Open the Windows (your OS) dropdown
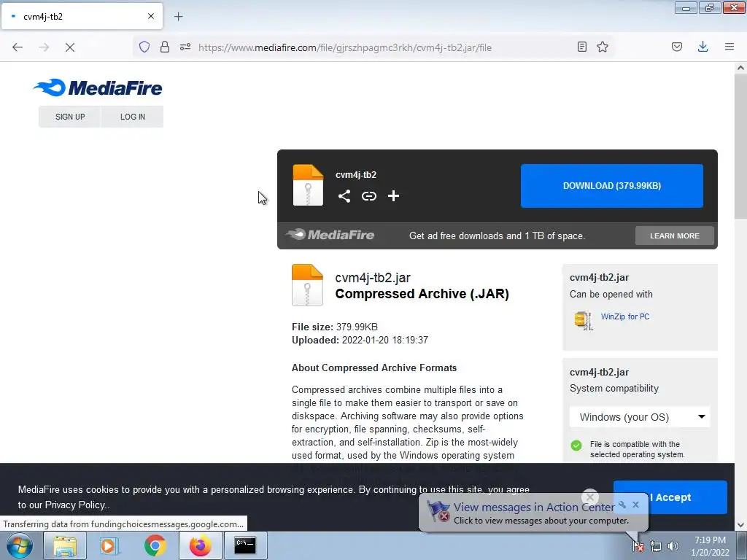Image resolution: width=747 pixels, height=560 pixels. [640, 417]
